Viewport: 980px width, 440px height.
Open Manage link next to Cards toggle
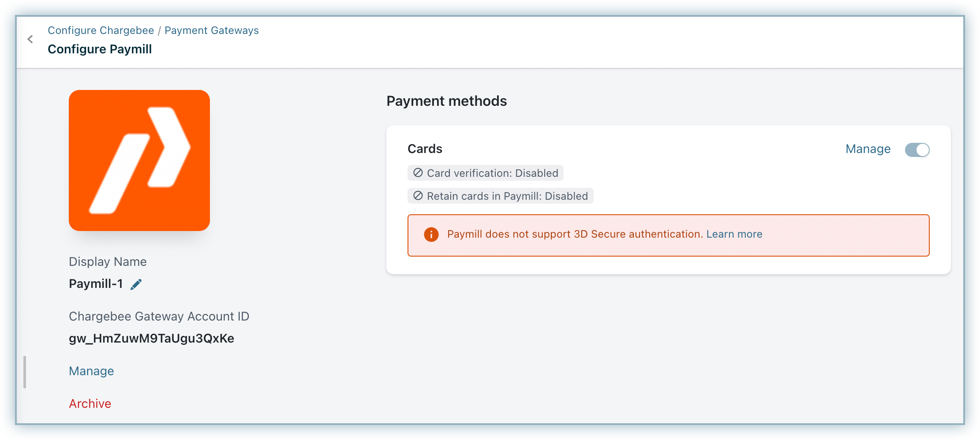(x=868, y=149)
